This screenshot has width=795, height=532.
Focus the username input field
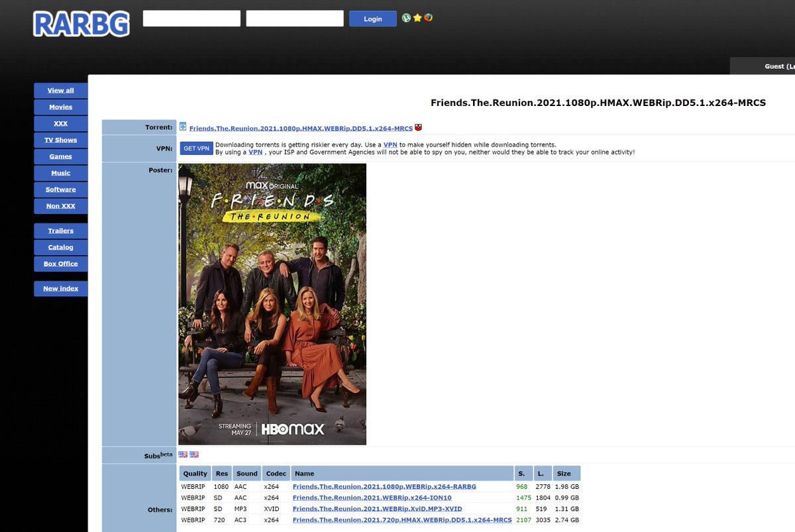191,19
